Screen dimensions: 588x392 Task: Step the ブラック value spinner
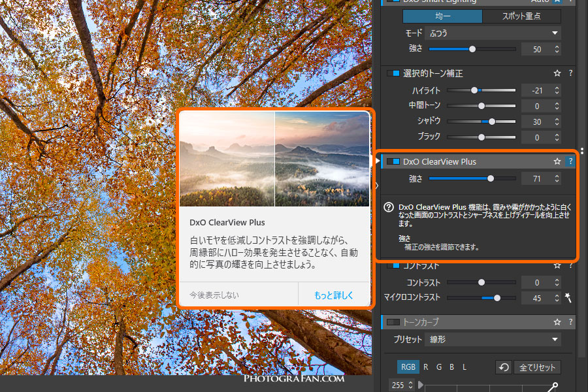pos(557,137)
